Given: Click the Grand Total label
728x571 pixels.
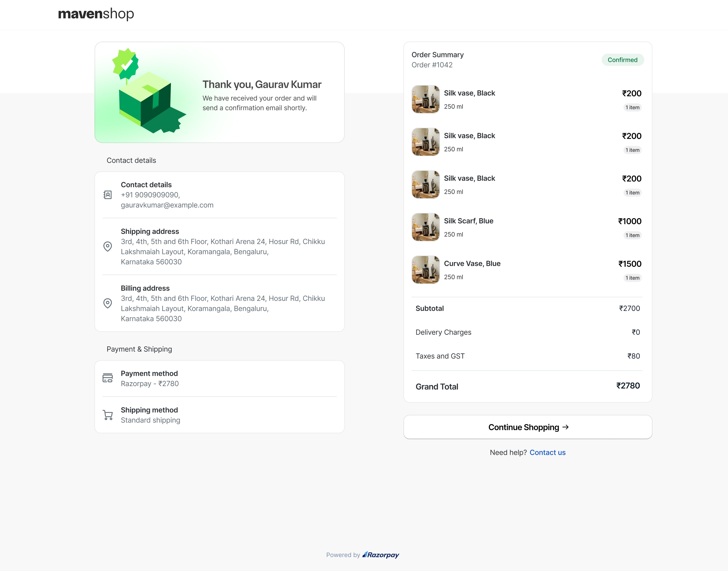Looking at the screenshot, I should [x=437, y=387].
